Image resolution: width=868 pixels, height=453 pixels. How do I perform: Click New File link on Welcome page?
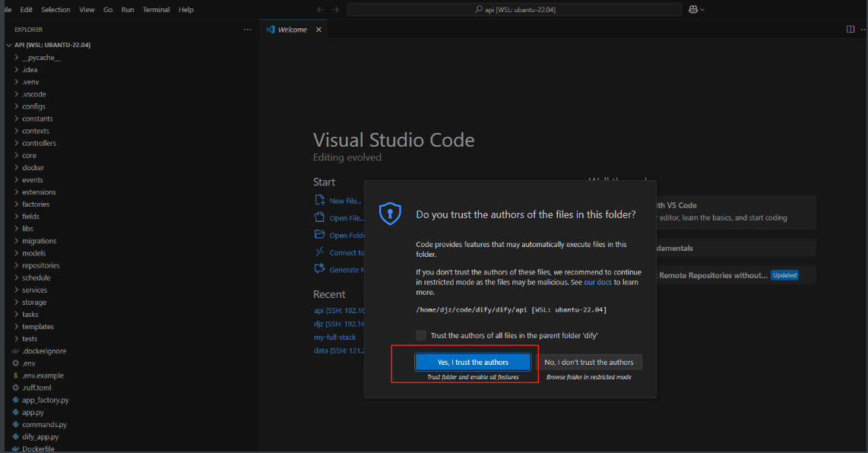pos(345,201)
